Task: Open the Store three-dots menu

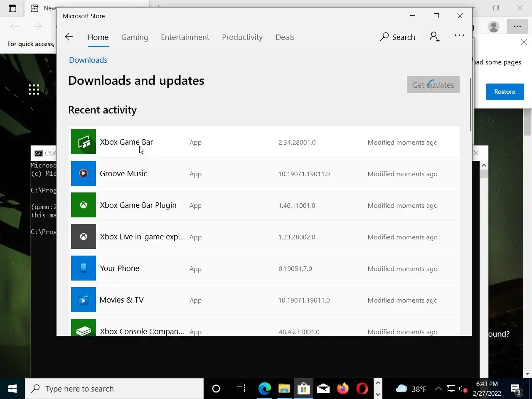Action: coord(459,35)
